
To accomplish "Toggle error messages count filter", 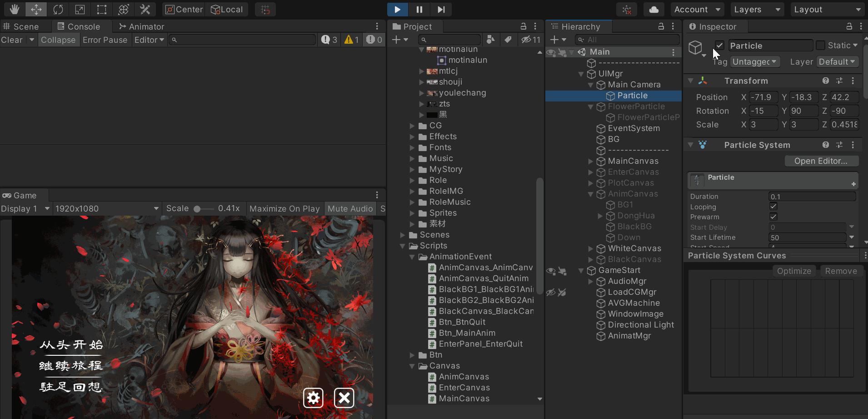I will 374,40.
